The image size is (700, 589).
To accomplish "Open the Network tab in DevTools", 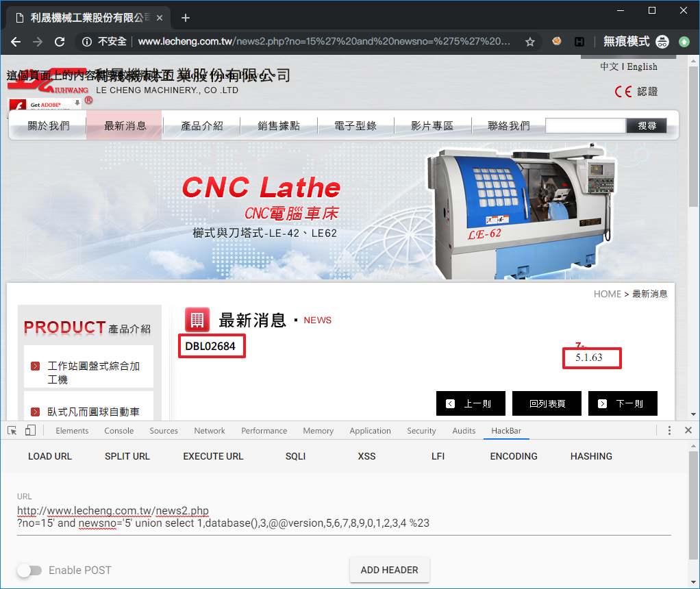I will 210,431.
